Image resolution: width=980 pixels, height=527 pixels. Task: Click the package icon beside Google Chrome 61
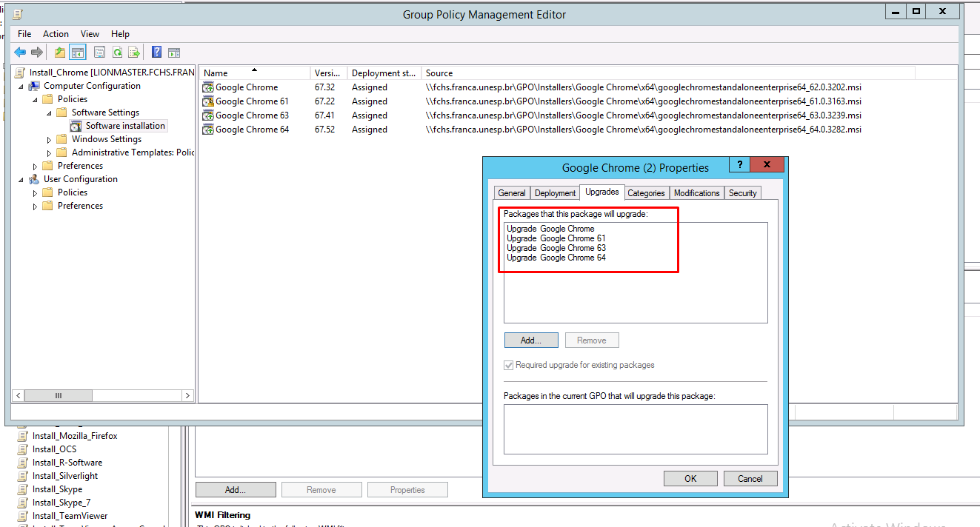(208, 101)
